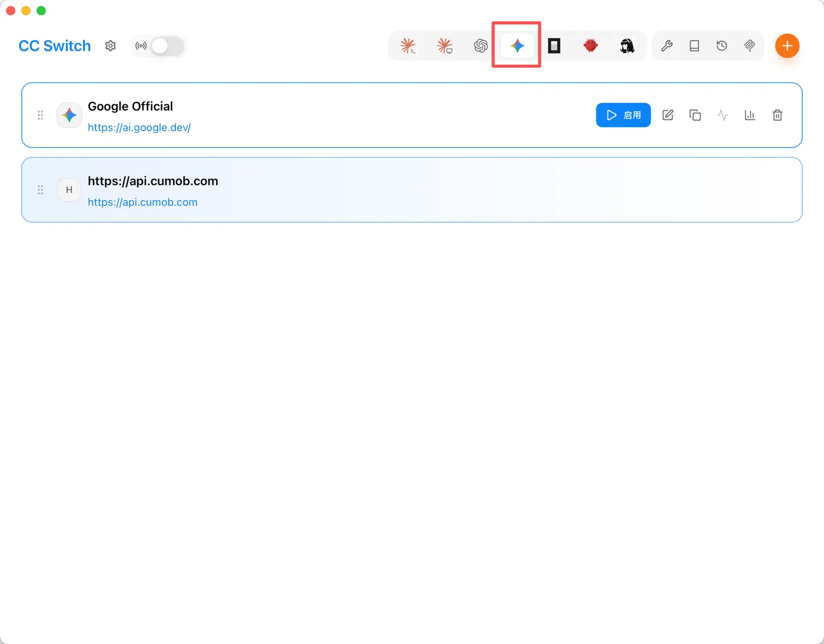Open the wrench tools icon
Image resolution: width=824 pixels, height=644 pixels.
667,46
